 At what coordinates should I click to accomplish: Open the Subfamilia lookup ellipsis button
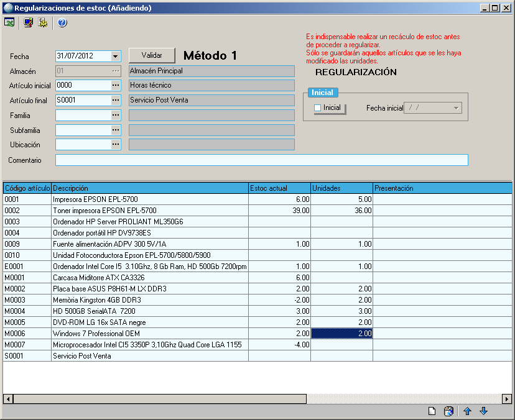[116, 130]
